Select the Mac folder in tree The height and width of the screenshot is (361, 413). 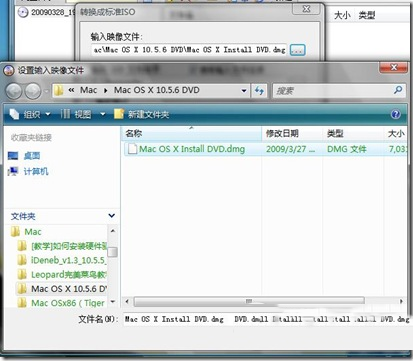tap(33, 232)
